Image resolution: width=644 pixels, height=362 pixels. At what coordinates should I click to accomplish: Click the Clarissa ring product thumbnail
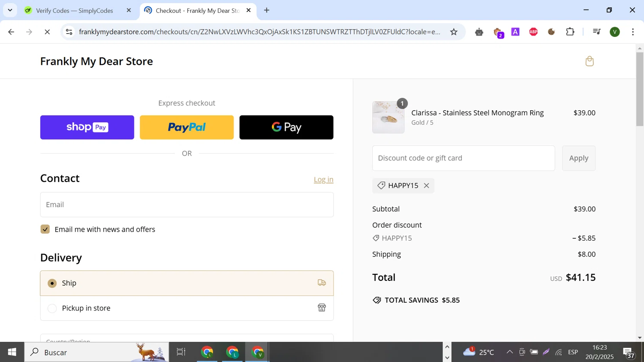[x=388, y=117]
